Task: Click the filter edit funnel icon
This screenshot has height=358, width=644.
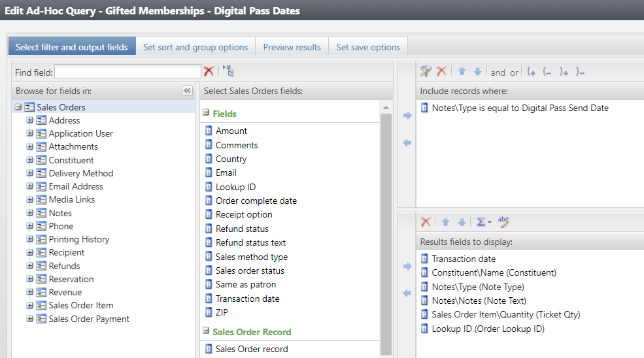Action: click(426, 71)
